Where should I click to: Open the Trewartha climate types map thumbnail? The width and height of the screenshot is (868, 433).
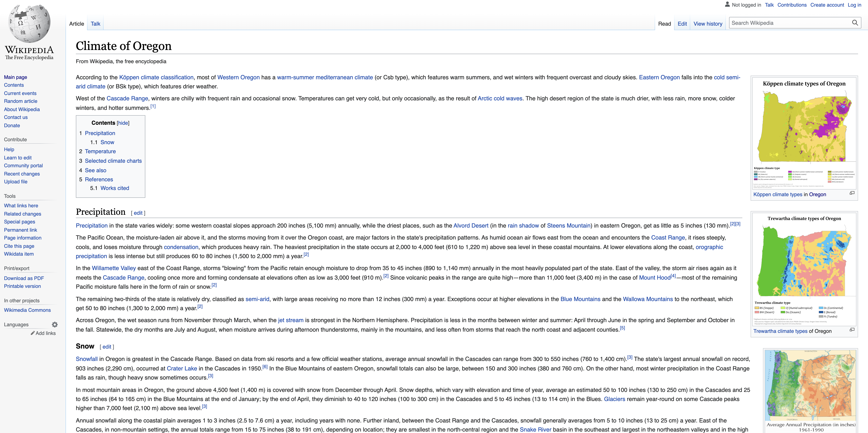(804, 269)
